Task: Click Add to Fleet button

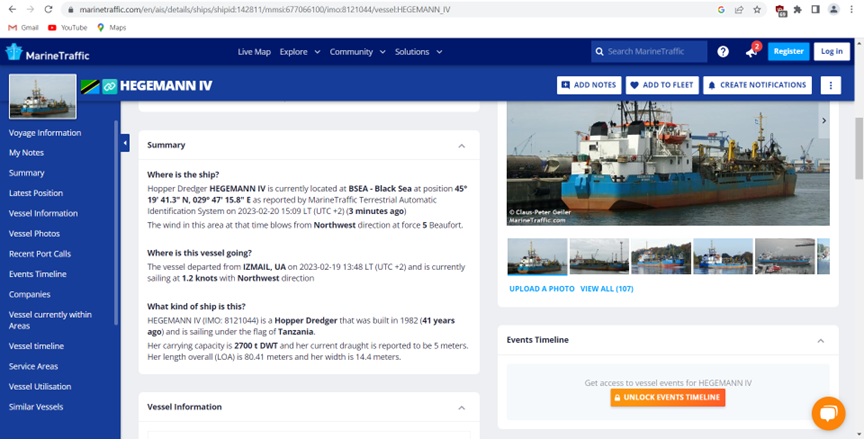Action: point(662,85)
